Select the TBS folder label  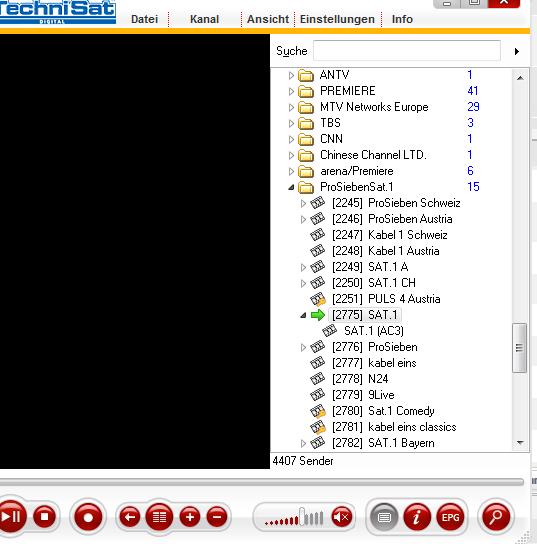(x=330, y=123)
